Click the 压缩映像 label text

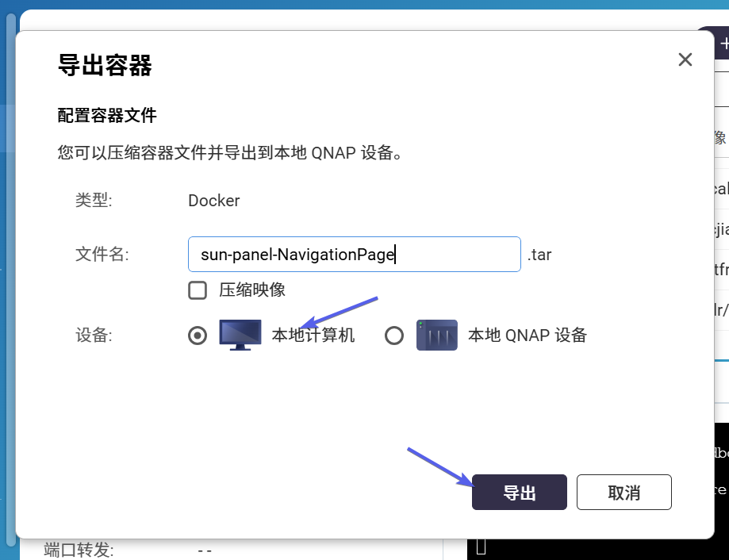252,290
